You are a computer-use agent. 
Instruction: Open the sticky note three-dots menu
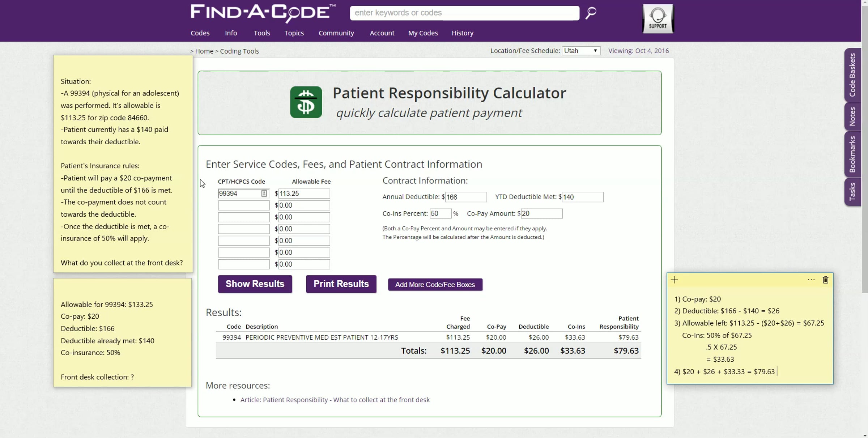coord(811,280)
